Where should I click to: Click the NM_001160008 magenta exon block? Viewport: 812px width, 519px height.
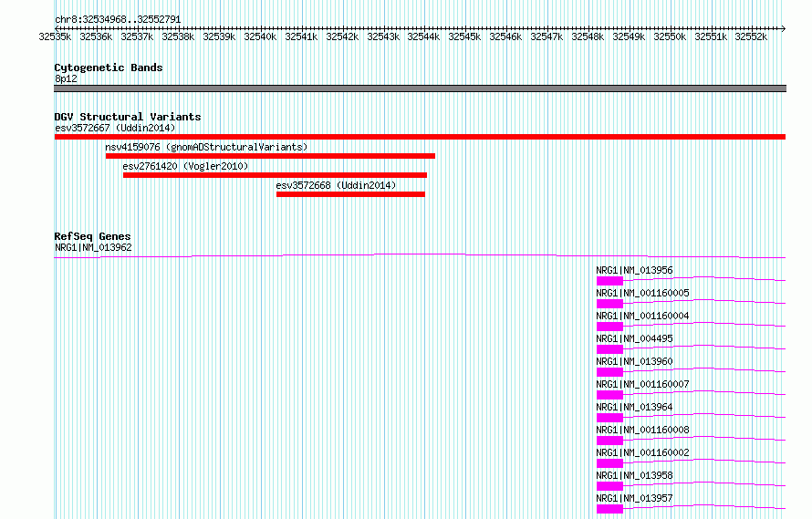tap(609, 441)
